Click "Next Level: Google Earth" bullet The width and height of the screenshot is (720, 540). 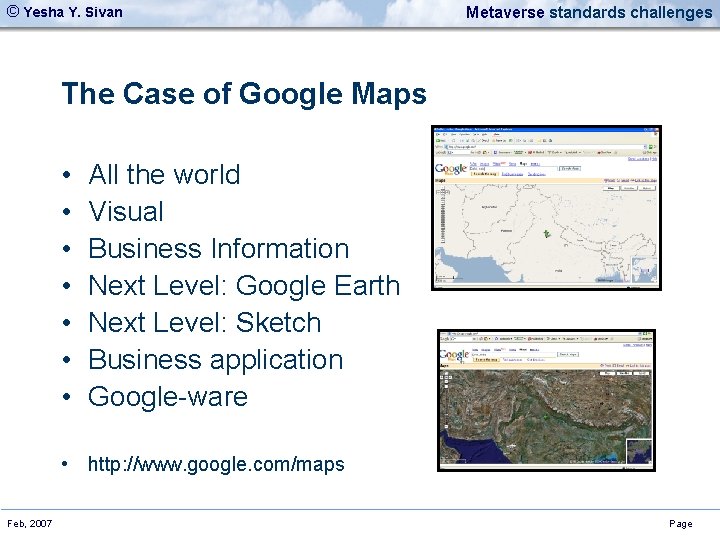click(244, 286)
